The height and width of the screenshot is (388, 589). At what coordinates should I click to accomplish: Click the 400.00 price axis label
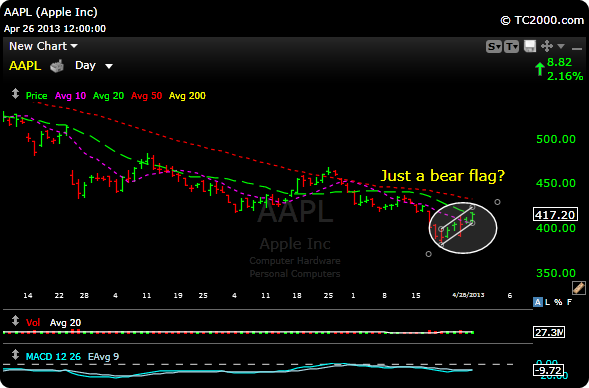[x=556, y=228]
